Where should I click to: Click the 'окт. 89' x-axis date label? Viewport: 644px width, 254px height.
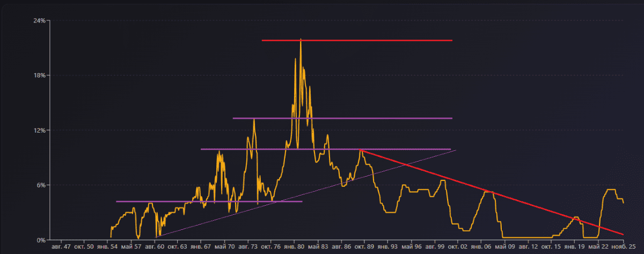click(x=364, y=248)
